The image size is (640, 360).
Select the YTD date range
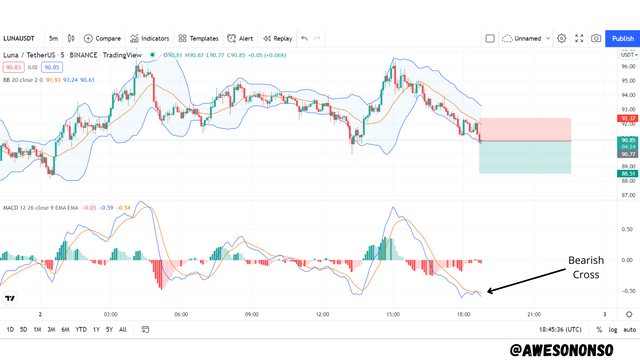81,329
